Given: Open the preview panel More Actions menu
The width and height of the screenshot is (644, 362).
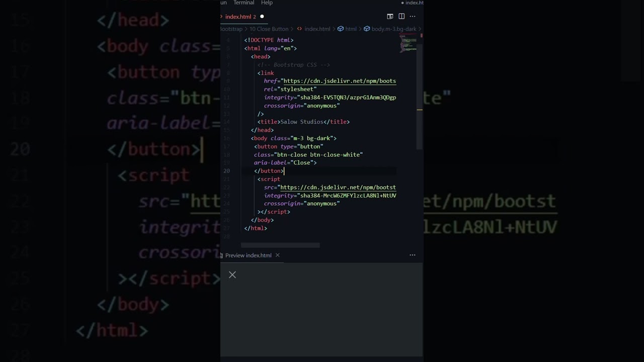Looking at the screenshot, I should tap(413, 255).
